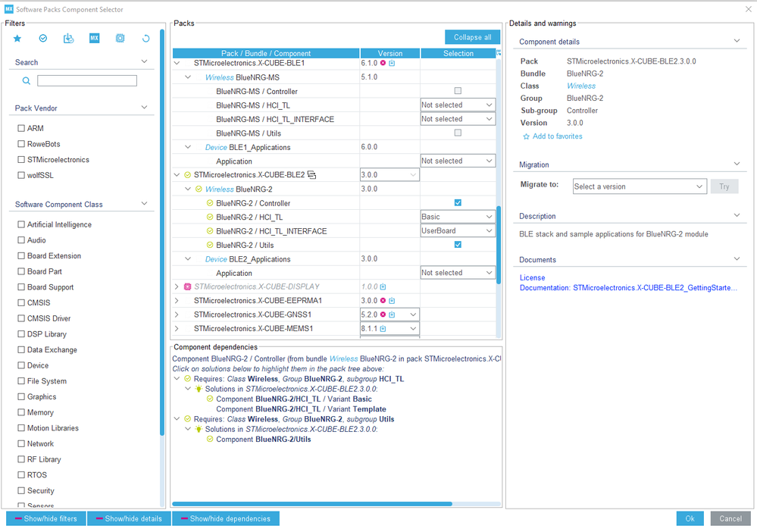Click Show/hide filters button
757x532 pixels.
point(46,518)
